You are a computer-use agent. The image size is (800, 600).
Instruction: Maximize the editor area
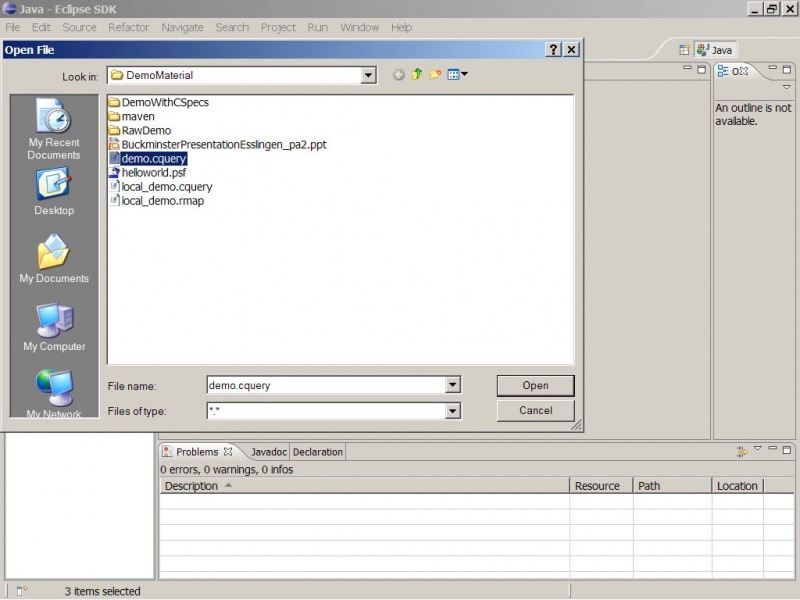tap(702, 69)
